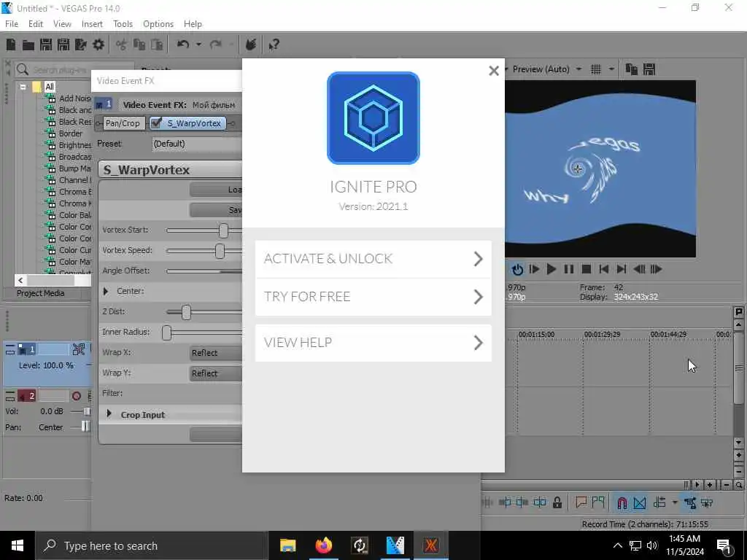Expand the Center parameter group
The image size is (747, 560).
[106, 291]
